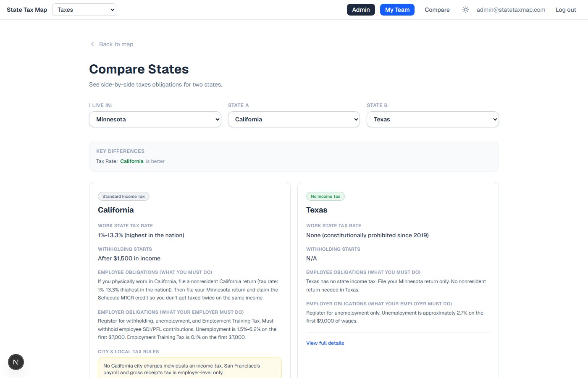Image resolution: width=588 pixels, height=378 pixels.
Task: Open the My Team page
Action: (x=397, y=10)
